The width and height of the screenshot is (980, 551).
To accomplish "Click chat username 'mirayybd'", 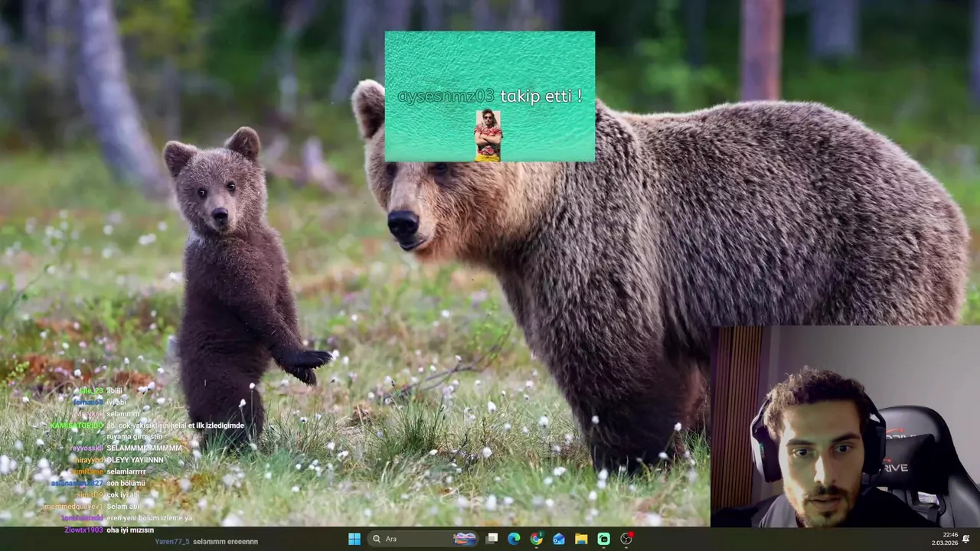I will pyautogui.click(x=87, y=460).
